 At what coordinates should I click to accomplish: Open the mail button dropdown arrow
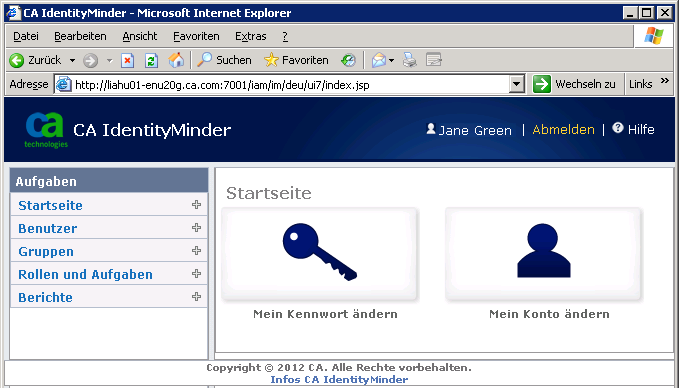(391, 60)
